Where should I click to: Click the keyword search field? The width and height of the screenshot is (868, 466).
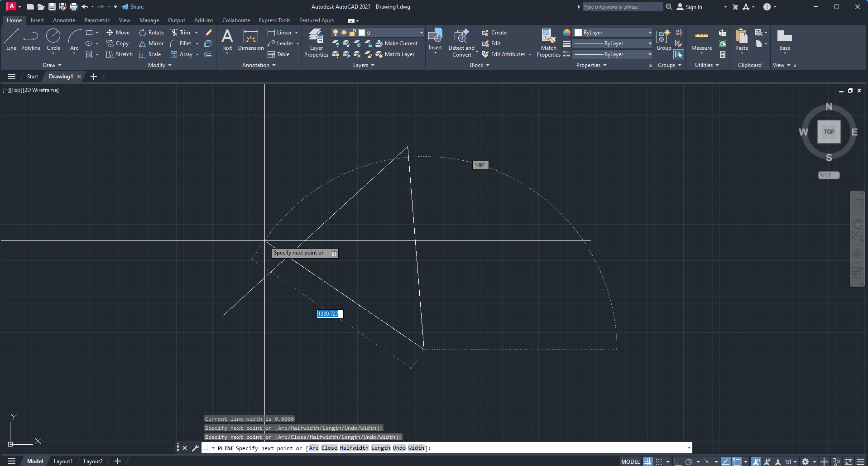[x=622, y=7]
